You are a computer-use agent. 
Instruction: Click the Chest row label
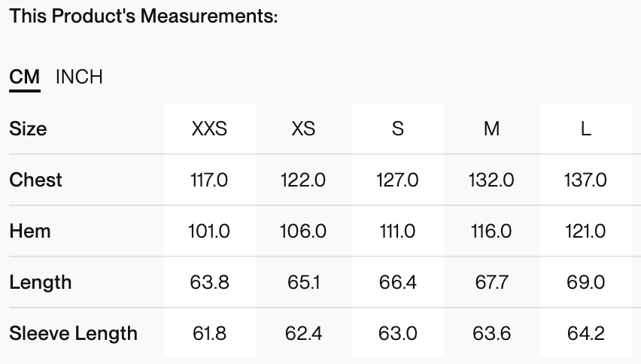35,180
